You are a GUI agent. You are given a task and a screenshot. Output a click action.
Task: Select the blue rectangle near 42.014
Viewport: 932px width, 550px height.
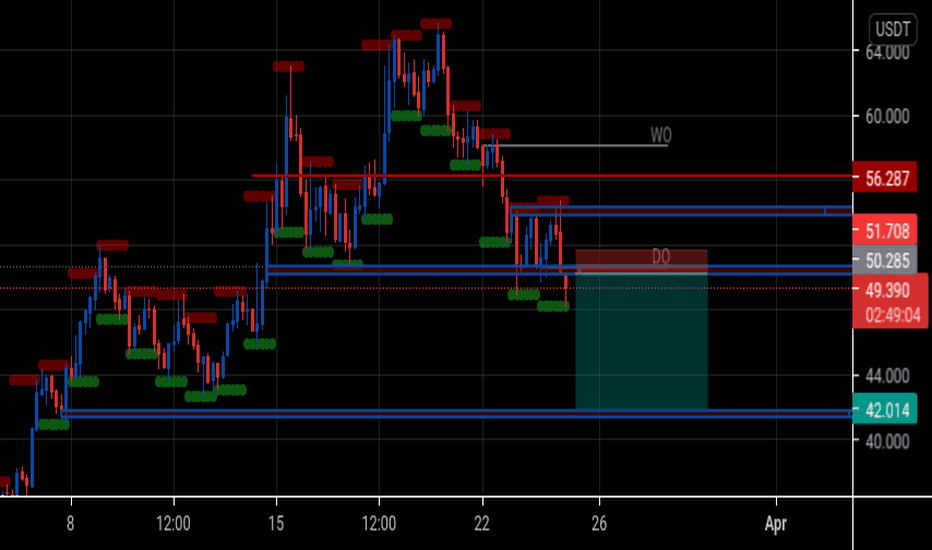pyautogui.click(x=456, y=413)
